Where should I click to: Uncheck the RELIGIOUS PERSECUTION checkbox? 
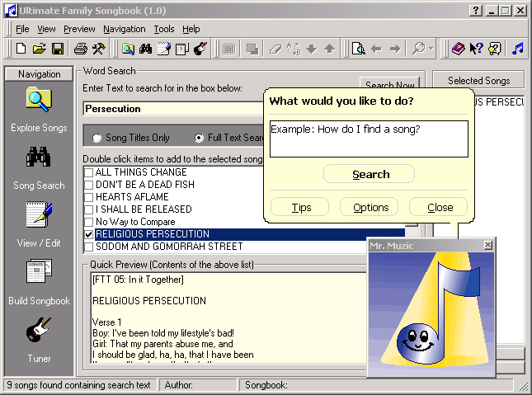(89, 234)
